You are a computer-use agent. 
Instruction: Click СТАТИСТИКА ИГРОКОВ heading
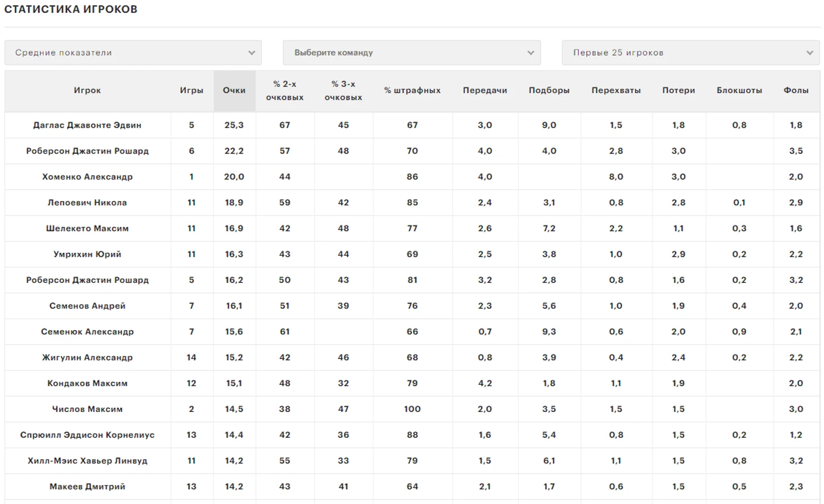71,10
